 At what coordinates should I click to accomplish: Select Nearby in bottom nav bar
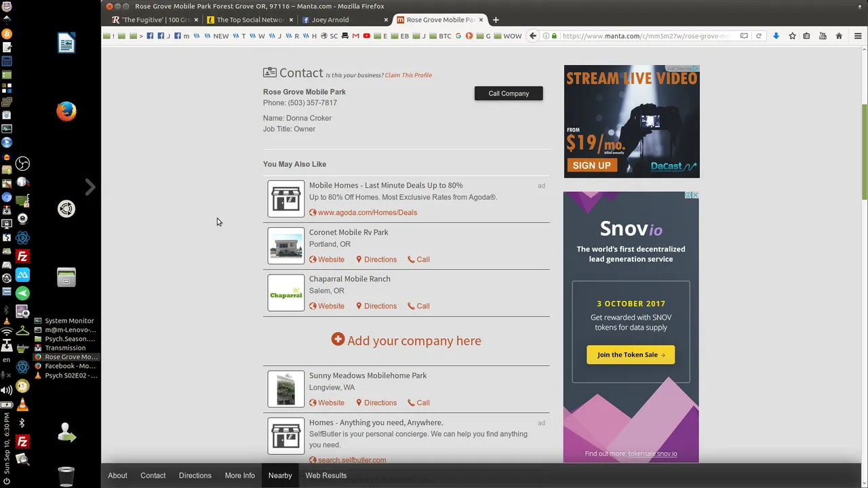(280, 476)
